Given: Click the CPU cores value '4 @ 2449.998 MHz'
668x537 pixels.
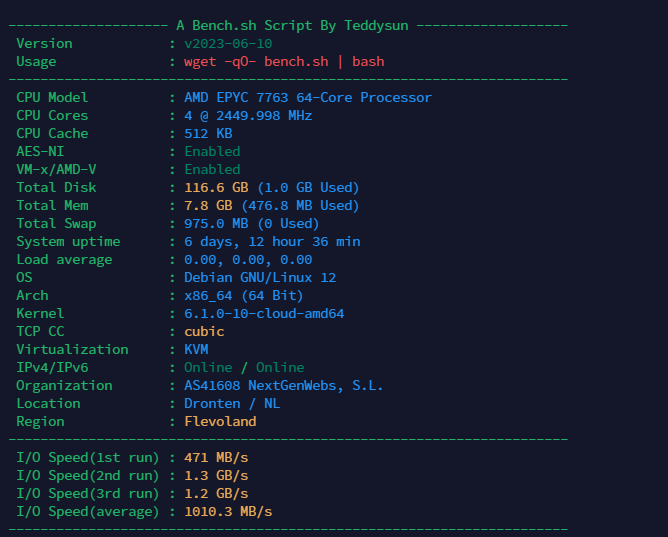Looking at the screenshot, I should [248, 116].
